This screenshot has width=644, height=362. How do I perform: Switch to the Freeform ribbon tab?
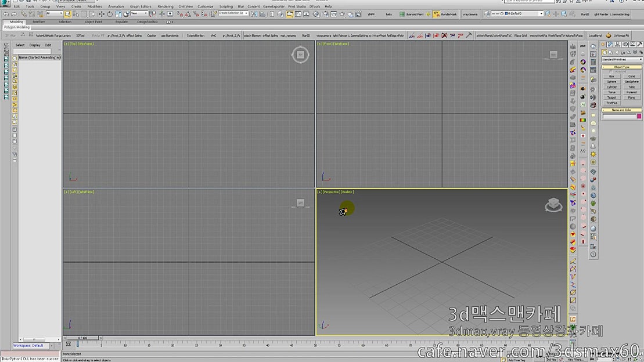point(38,22)
